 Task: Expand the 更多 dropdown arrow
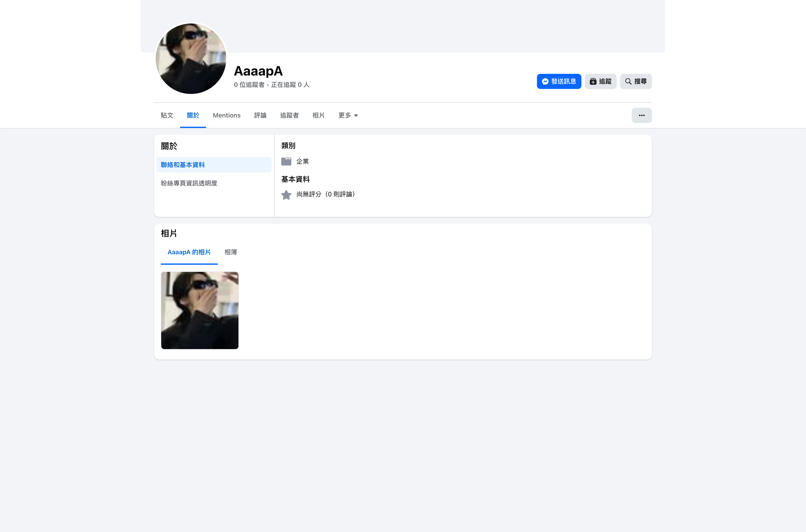(356, 116)
